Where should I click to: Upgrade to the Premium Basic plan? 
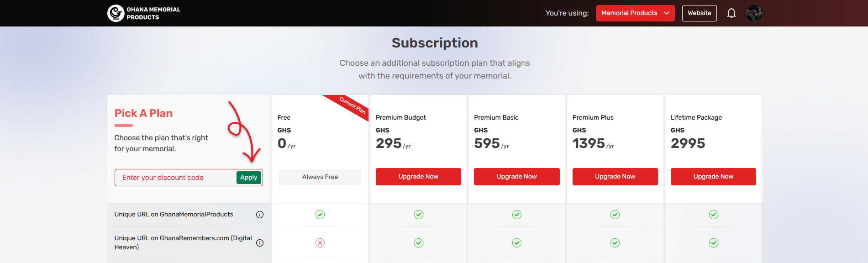point(516,177)
